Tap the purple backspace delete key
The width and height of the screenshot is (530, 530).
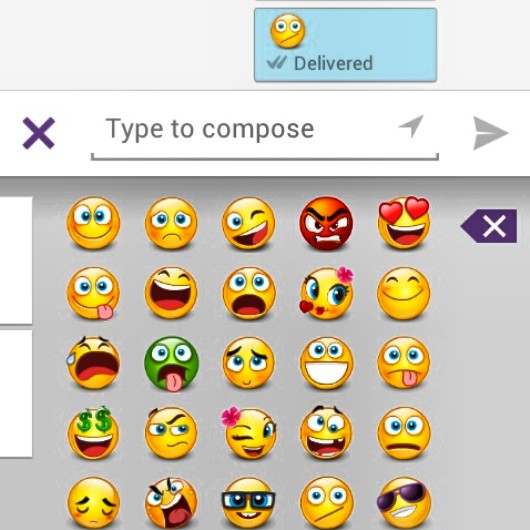489,226
